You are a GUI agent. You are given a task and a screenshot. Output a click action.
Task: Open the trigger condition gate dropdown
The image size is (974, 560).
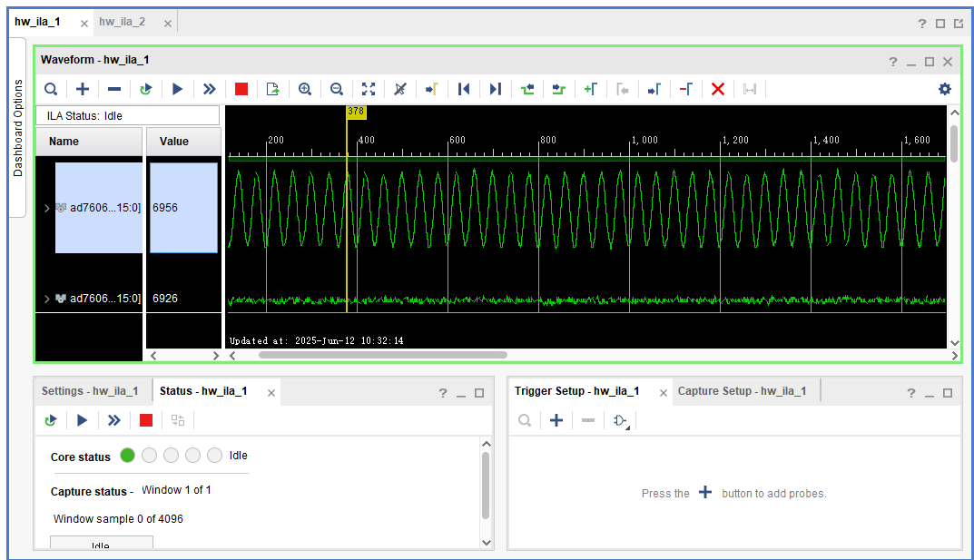tap(621, 421)
